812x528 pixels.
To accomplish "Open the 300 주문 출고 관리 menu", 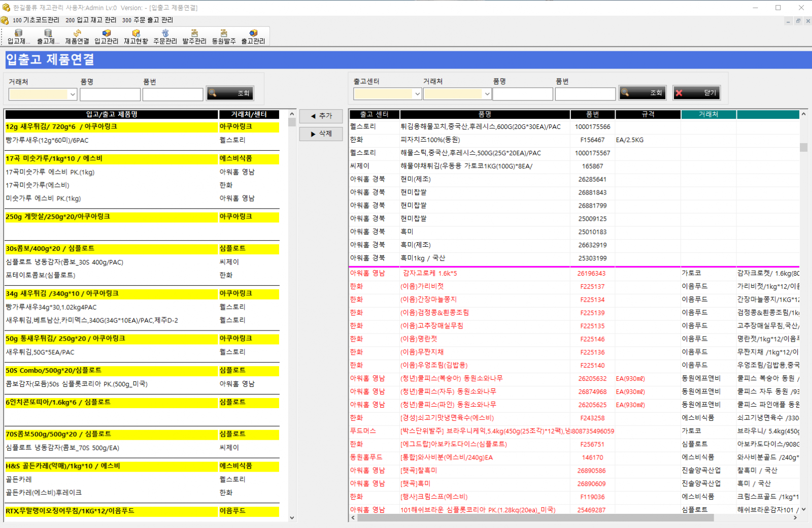I will (x=148, y=20).
